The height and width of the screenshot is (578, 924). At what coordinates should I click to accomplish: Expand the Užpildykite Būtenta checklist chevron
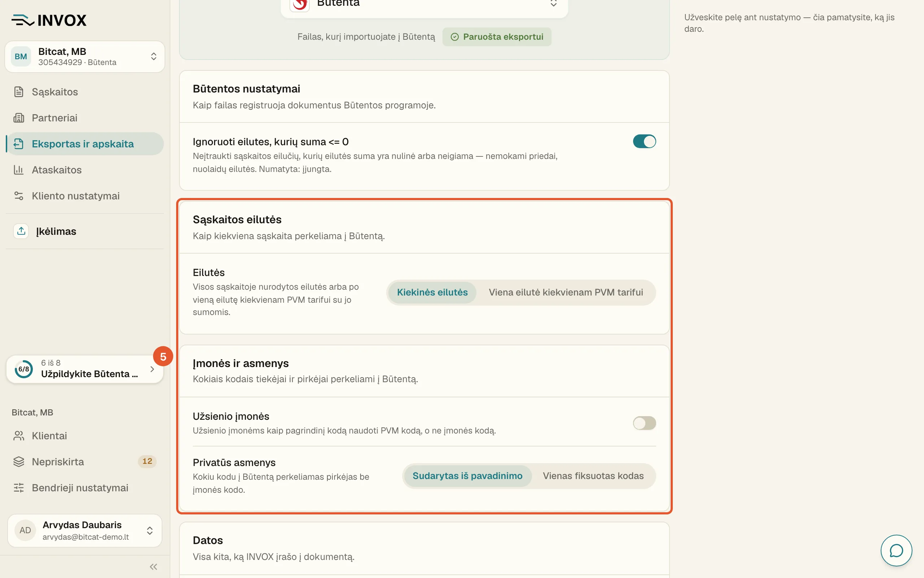click(152, 369)
